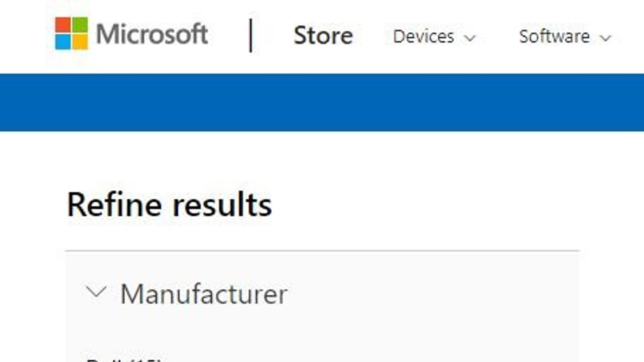Open the Software menu
This screenshot has width=644, height=362.
click(x=554, y=37)
